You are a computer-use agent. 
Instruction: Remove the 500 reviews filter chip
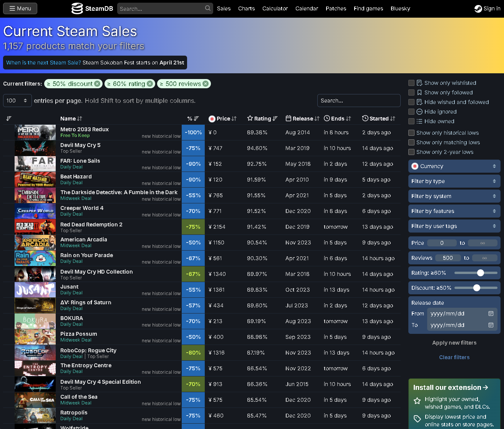click(206, 84)
